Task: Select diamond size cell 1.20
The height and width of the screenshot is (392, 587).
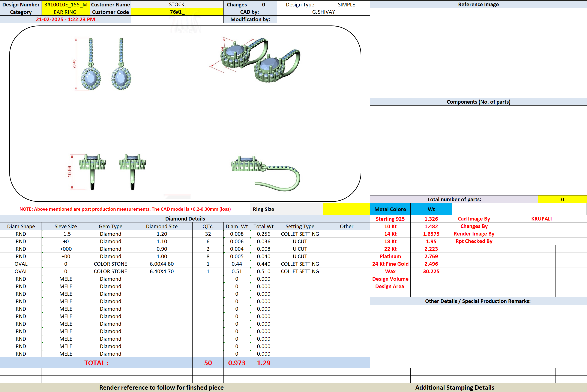Action: 162,234
